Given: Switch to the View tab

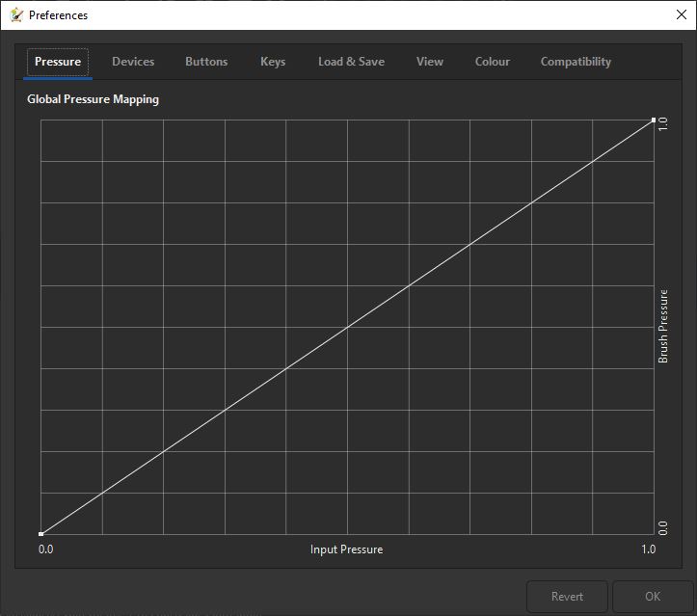Looking at the screenshot, I should (x=429, y=62).
